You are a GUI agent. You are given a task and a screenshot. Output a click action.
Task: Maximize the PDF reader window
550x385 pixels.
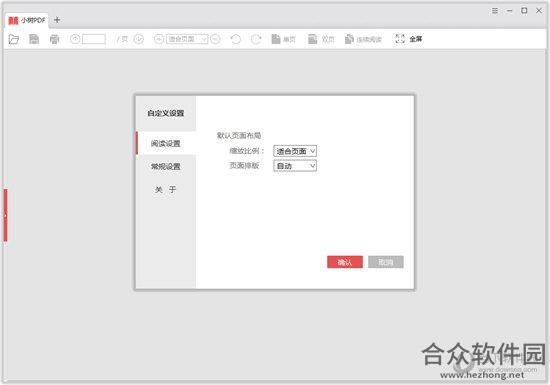click(524, 11)
